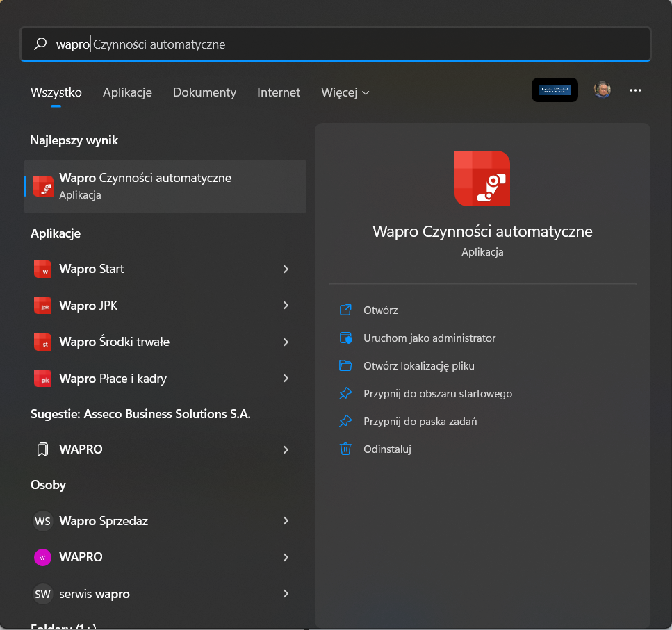Click the magenta WAPRO contact avatar
This screenshot has height=630, width=672.
(42, 557)
